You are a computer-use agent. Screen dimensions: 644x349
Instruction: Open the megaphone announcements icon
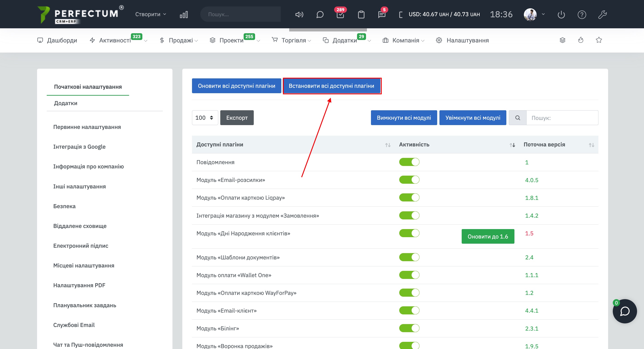pos(299,15)
